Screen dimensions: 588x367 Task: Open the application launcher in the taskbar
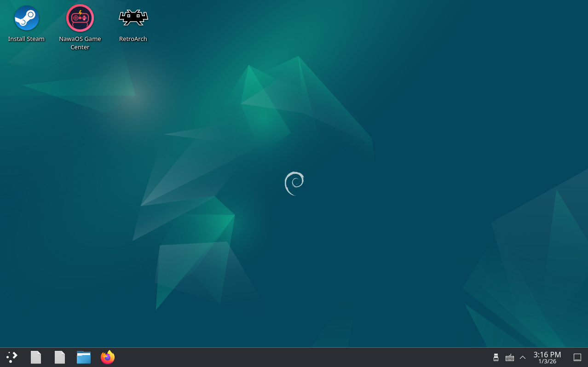click(x=12, y=357)
